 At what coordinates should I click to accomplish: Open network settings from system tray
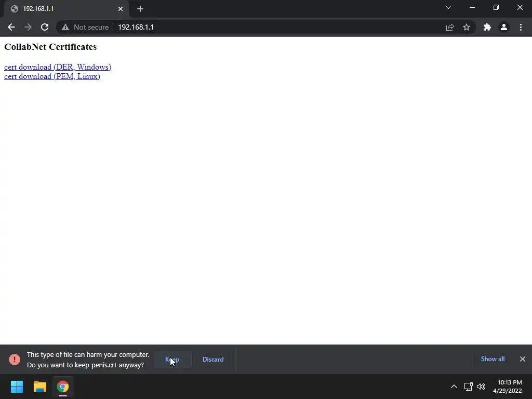click(469, 387)
